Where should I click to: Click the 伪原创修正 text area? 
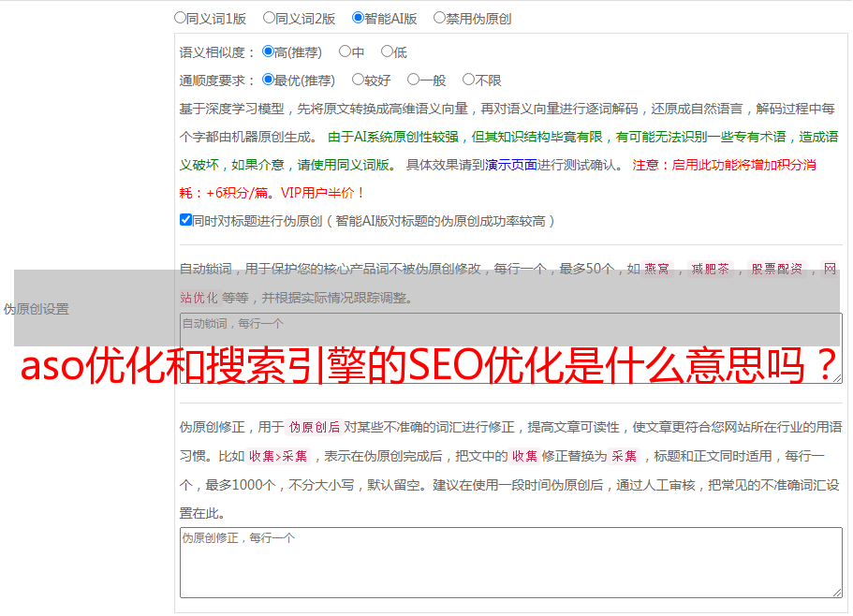click(x=511, y=563)
